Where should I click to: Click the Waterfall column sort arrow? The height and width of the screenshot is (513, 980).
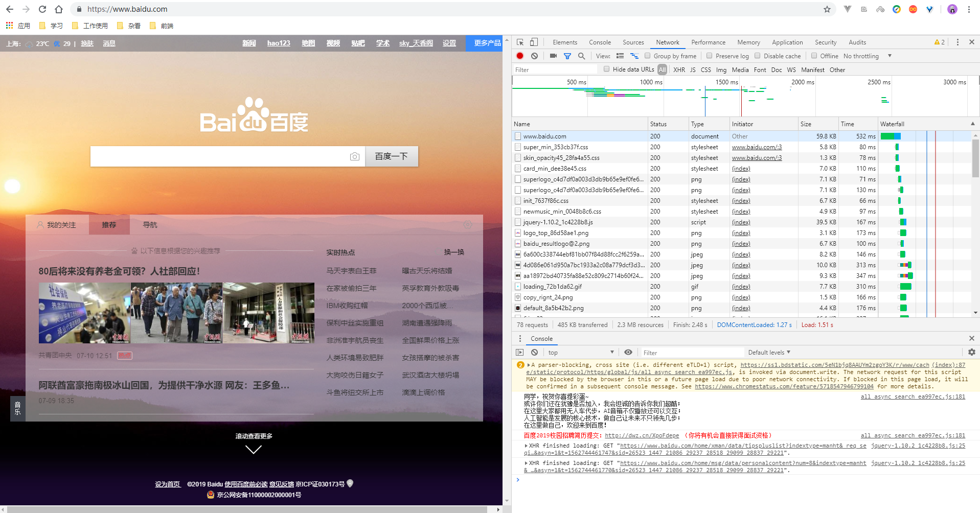(x=972, y=124)
